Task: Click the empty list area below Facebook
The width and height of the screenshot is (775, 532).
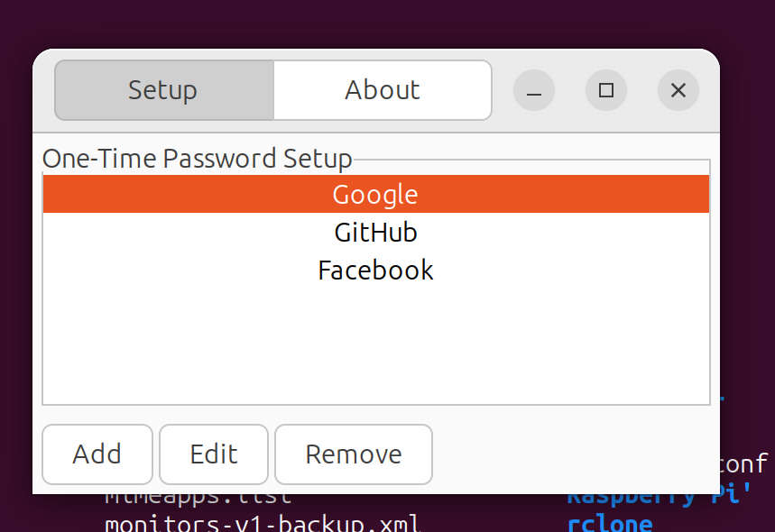Action: point(376,345)
